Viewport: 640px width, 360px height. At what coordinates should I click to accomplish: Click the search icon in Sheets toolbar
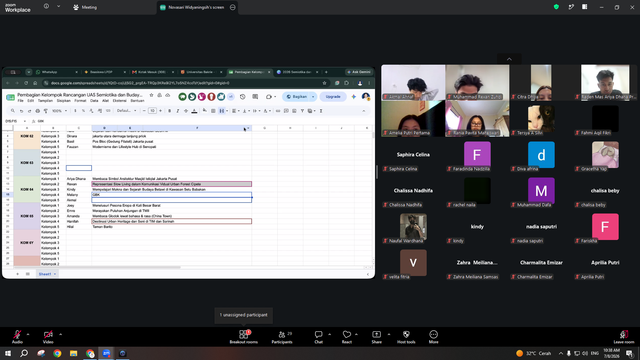point(13,111)
